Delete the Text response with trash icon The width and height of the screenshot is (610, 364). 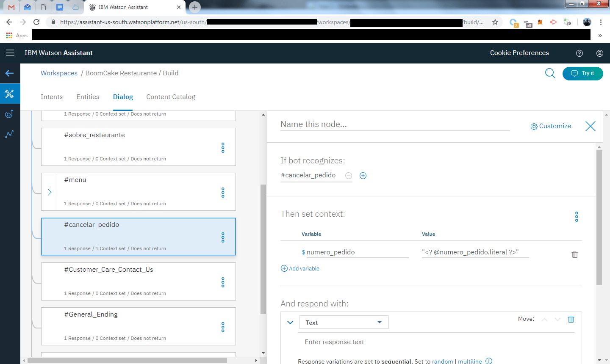tap(571, 319)
